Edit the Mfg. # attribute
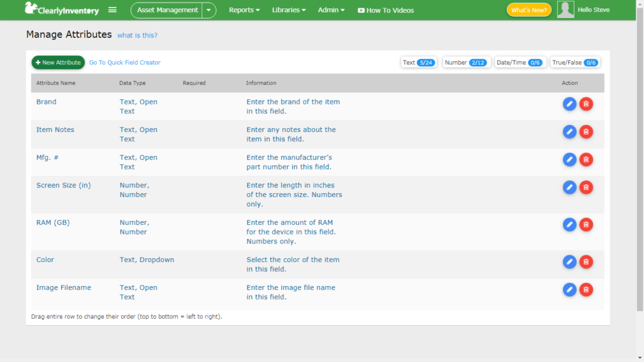The height and width of the screenshot is (362, 644). pyautogui.click(x=569, y=160)
